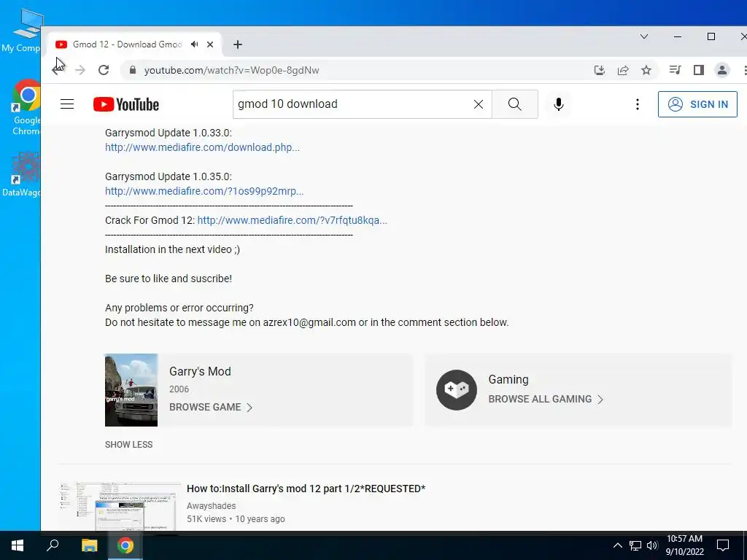This screenshot has height=560, width=747.
Task: Open File Explorer from taskbar
Action: click(x=89, y=545)
